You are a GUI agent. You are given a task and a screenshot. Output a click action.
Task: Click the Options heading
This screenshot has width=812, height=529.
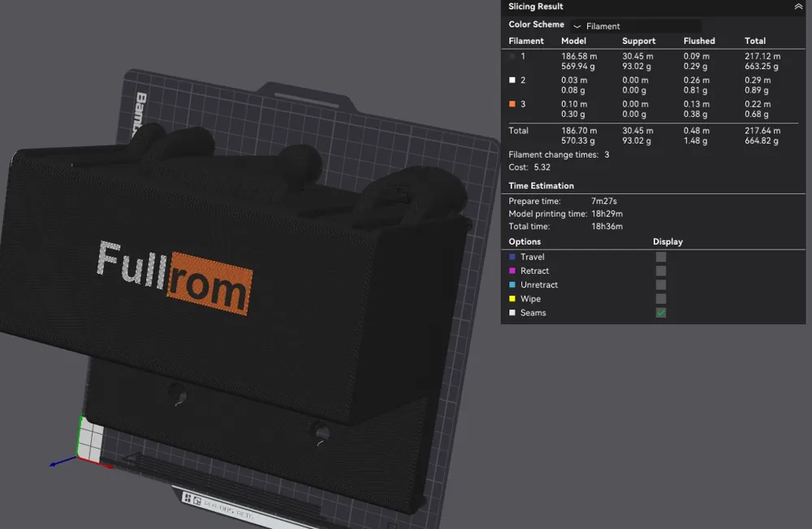pyautogui.click(x=525, y=241)
